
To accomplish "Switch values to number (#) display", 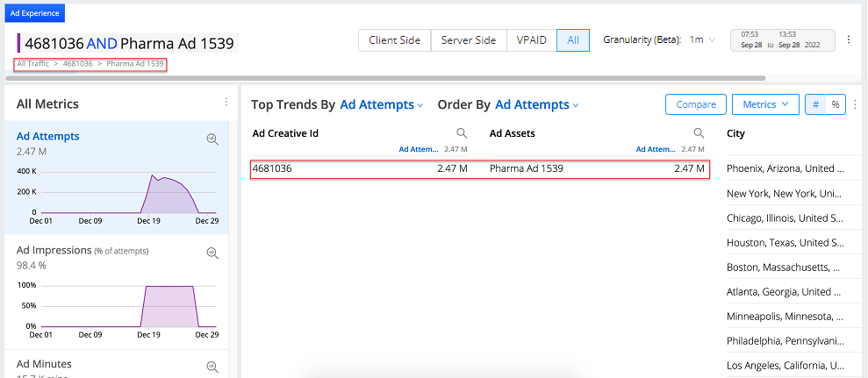I will (815, 104).
